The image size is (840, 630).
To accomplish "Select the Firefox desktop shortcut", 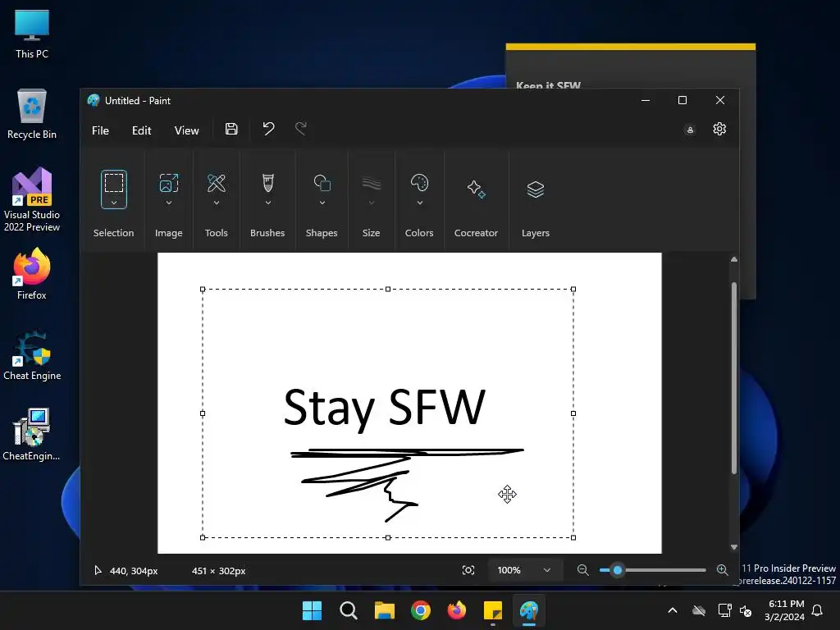I will point(32,274).
